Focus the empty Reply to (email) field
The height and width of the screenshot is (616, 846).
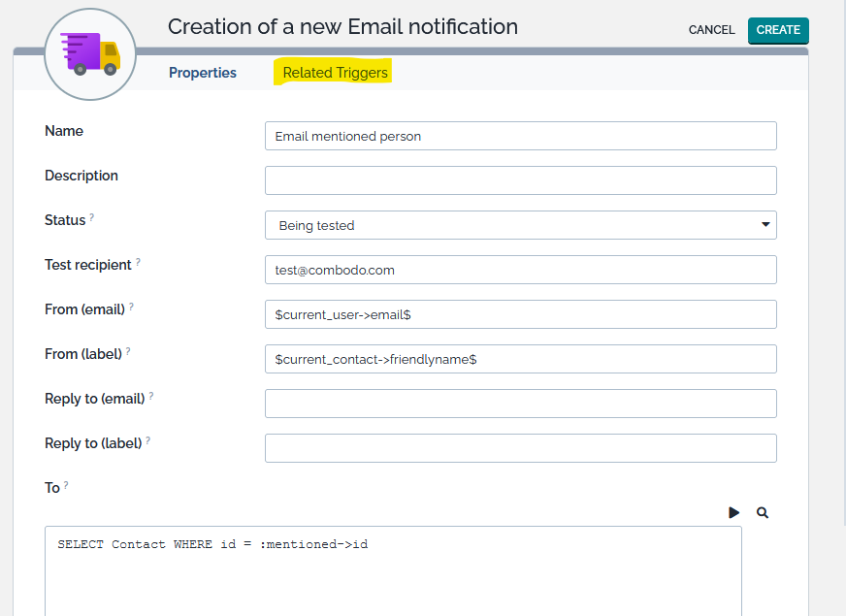pyautogui.click(x=520, y=404)
